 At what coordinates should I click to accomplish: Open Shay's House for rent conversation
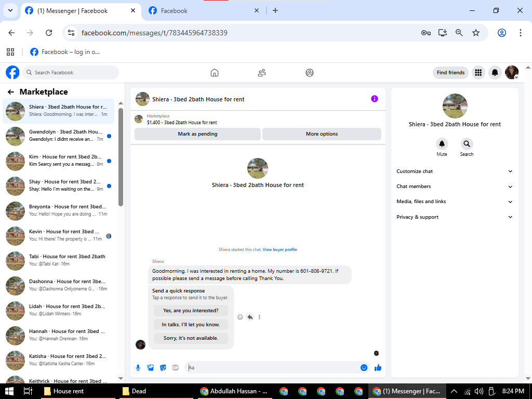click(58, 186)
